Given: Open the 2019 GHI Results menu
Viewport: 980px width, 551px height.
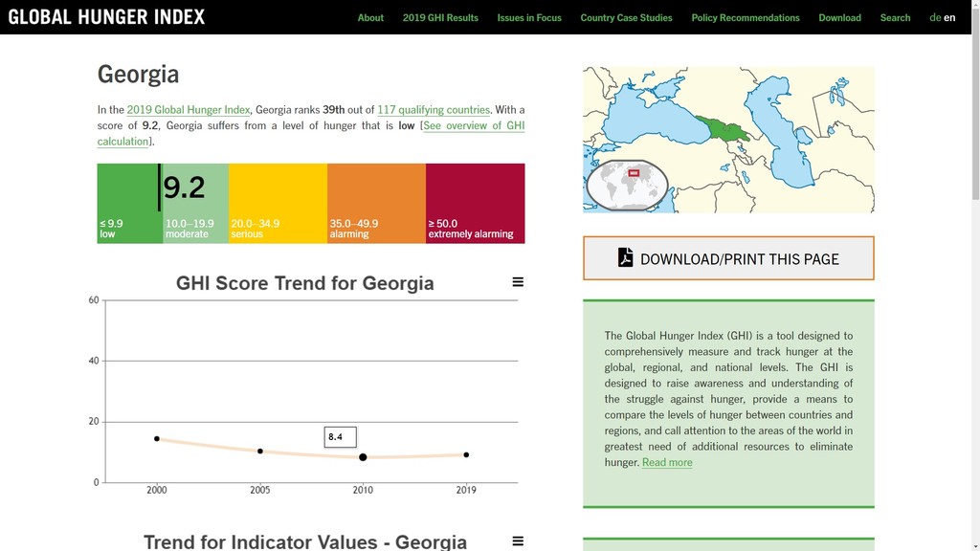Looking at the screenshot, I should pyautogui.click(x=440, y=17).
